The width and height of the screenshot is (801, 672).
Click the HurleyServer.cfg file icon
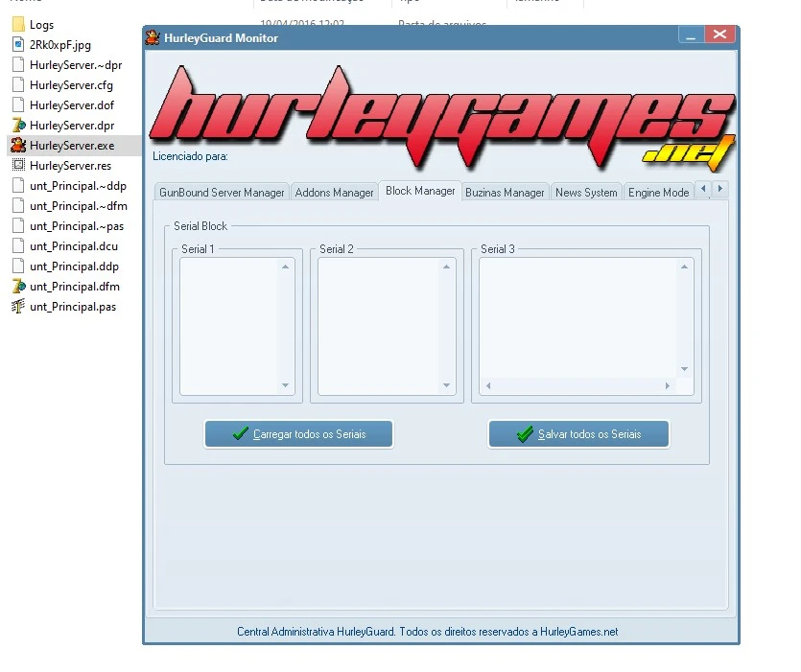click(x=18, y=84)
